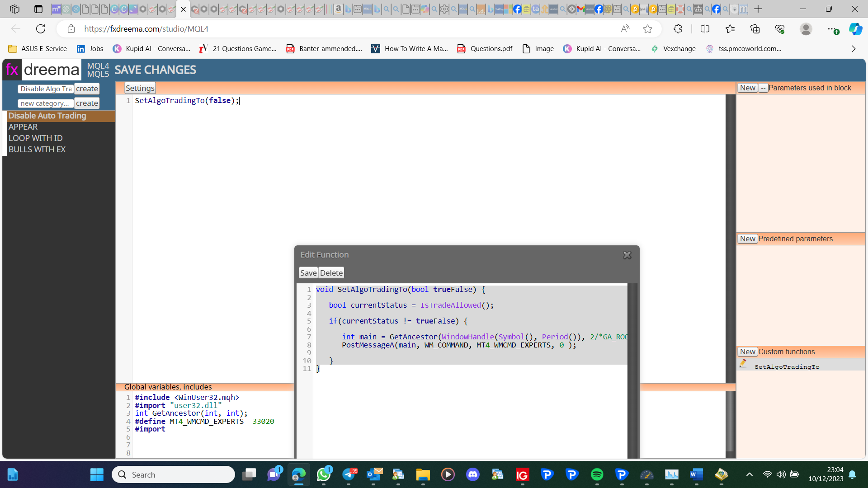Delete the custom function

331,273
